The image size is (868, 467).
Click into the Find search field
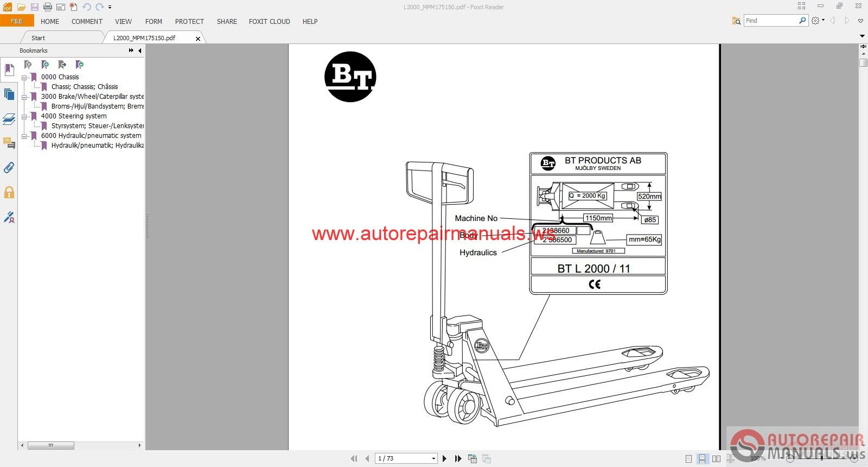(770, 21)
